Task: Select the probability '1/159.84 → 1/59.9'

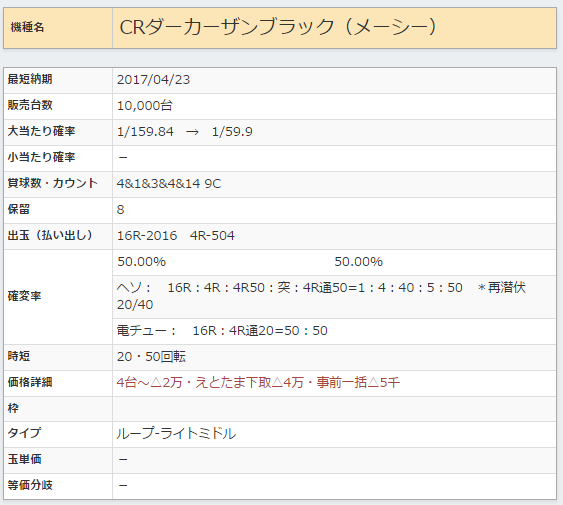Action: [x=185, y=132]
